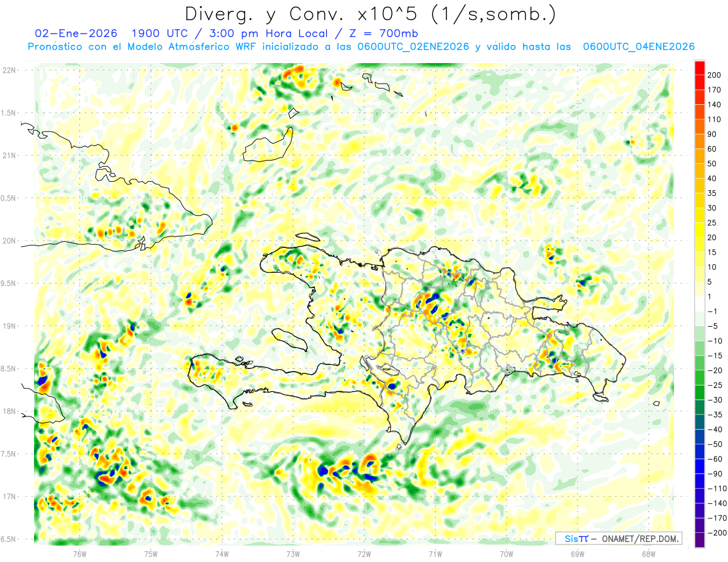
Task: Click the '7.5N' latitude label
Action: (9, 454)
